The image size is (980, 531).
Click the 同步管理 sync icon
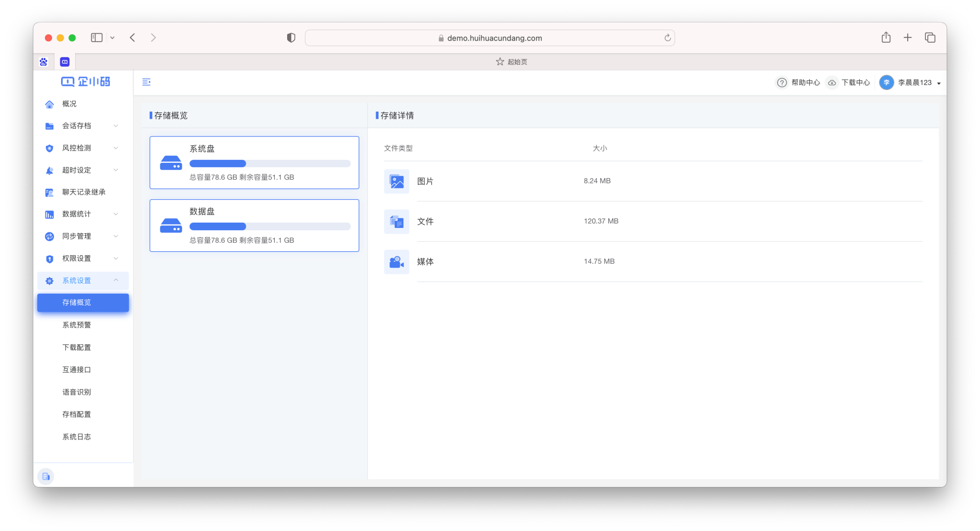(49, 237)
